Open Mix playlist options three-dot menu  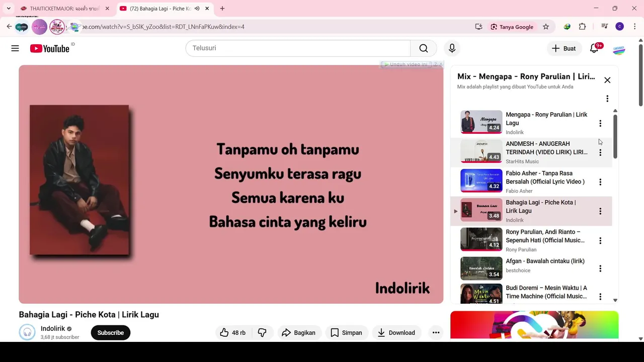(607, 99)
